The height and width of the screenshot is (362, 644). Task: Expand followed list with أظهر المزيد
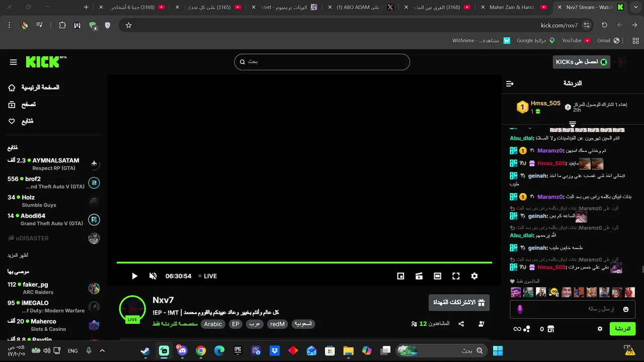[18, 255]
